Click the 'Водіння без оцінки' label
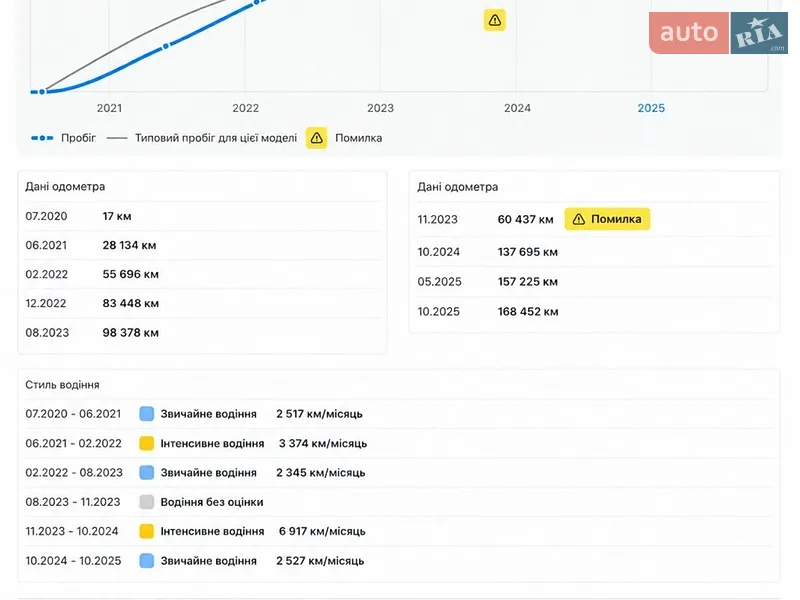 pos(212,502)
